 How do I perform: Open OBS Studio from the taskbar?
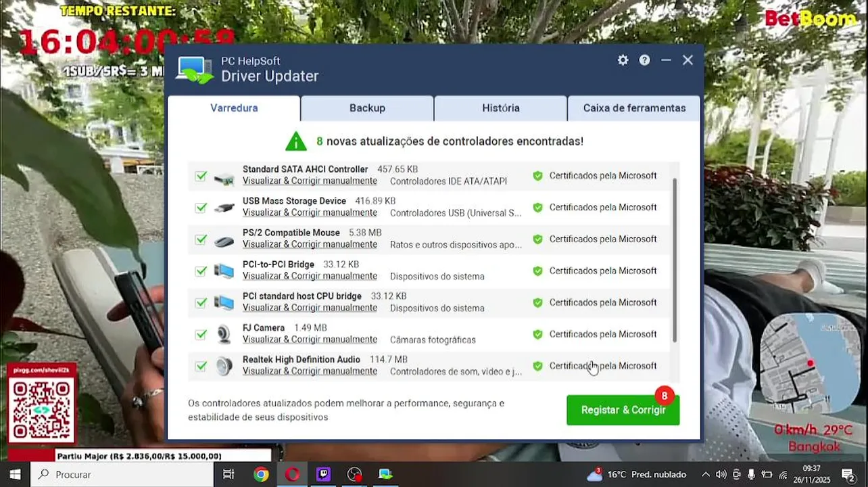coord(354,474)
